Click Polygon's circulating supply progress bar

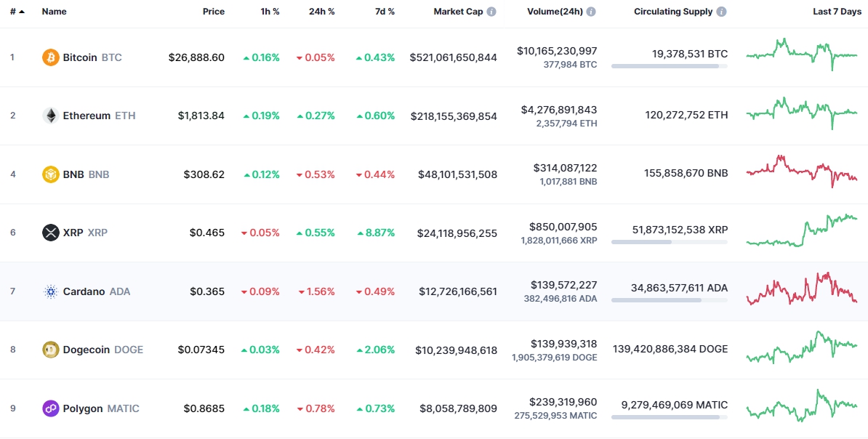(x=670, y=417)
